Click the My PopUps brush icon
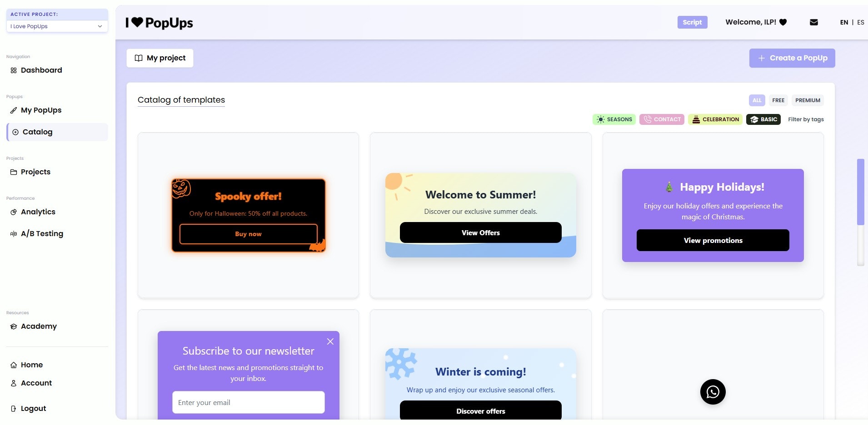This screenshot has width=868, height=425. 14,110
